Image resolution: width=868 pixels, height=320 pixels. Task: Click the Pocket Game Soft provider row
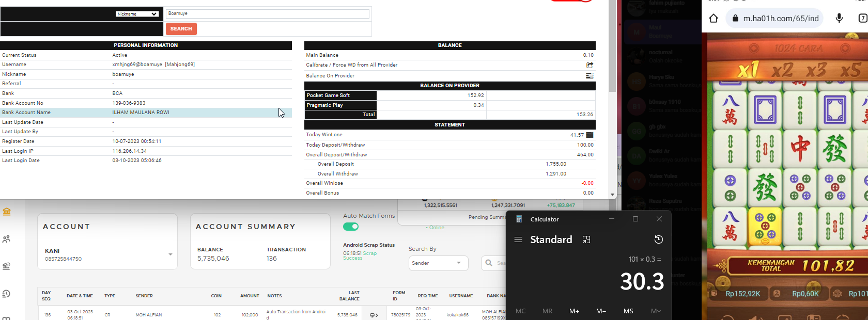tap(450, 95)
